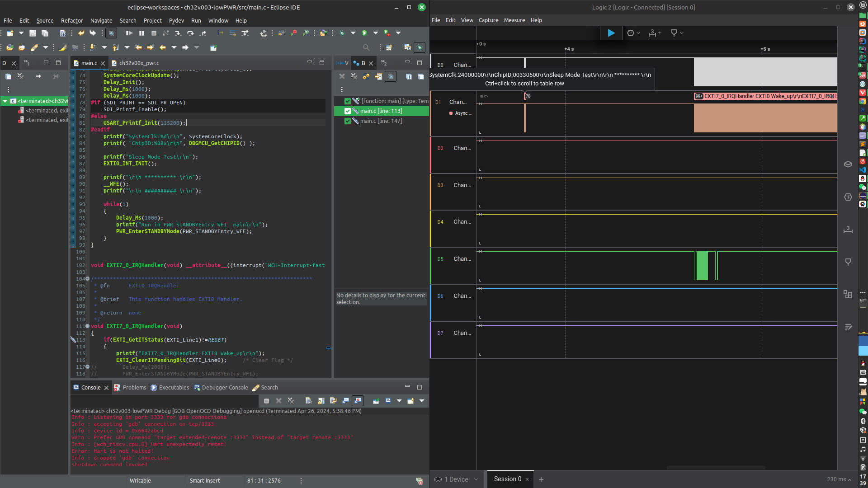Click the EXTI7_0_IRQHandler decoded data bubble
This screenshot has height=488, width=868.
click(x=766, y=96)
